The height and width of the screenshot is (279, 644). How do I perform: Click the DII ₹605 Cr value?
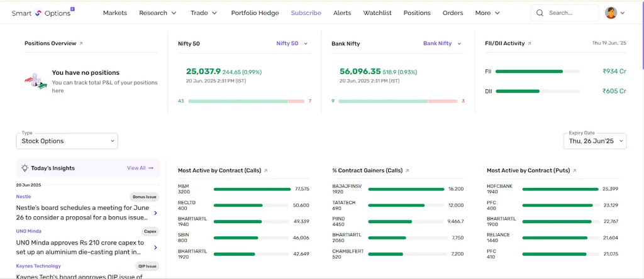click(x=614, y=91)
